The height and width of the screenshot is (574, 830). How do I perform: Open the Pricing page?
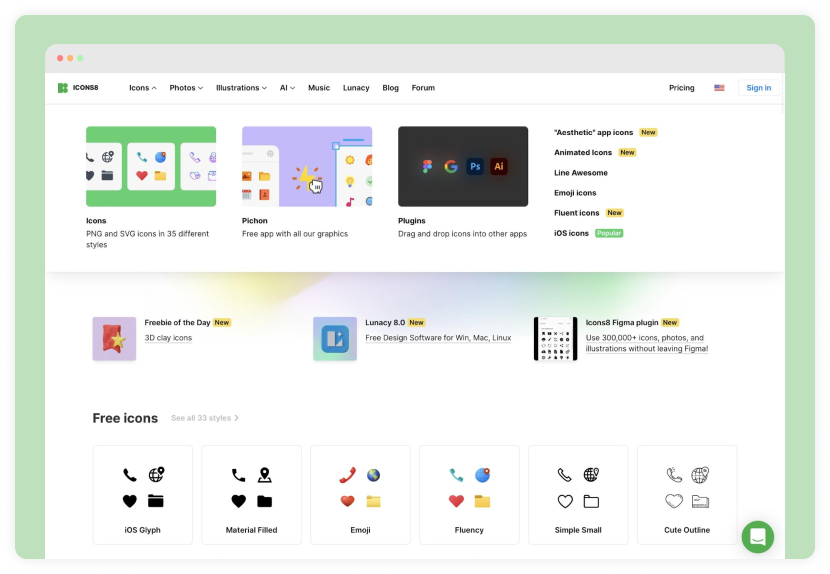click(x=682, y=88)
